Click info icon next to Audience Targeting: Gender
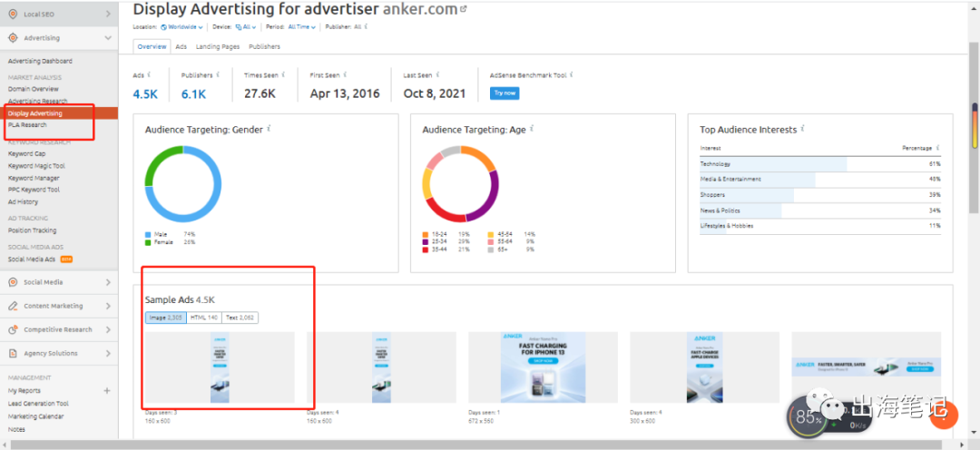 (269, 129)
